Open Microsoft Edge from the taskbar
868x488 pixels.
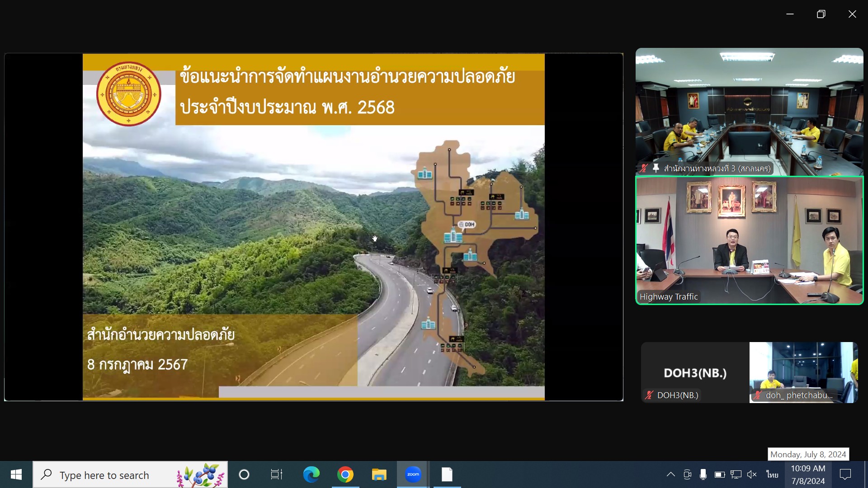[311, 474]
